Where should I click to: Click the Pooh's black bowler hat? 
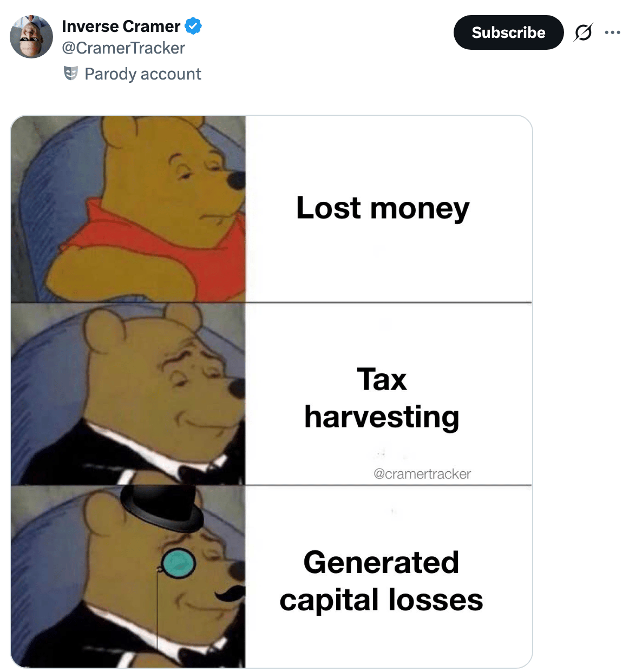pyautogui.click(x=161, y=508)
